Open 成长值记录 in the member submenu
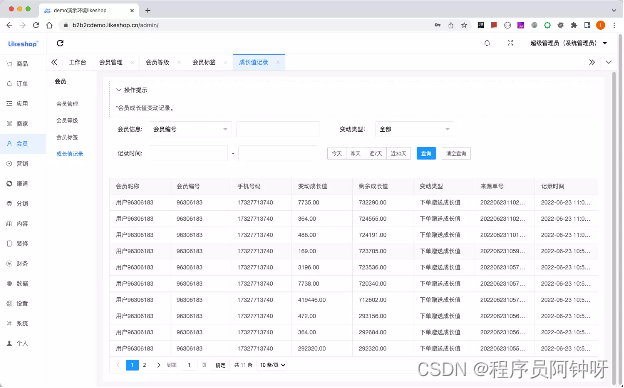 tap(70, 154)
